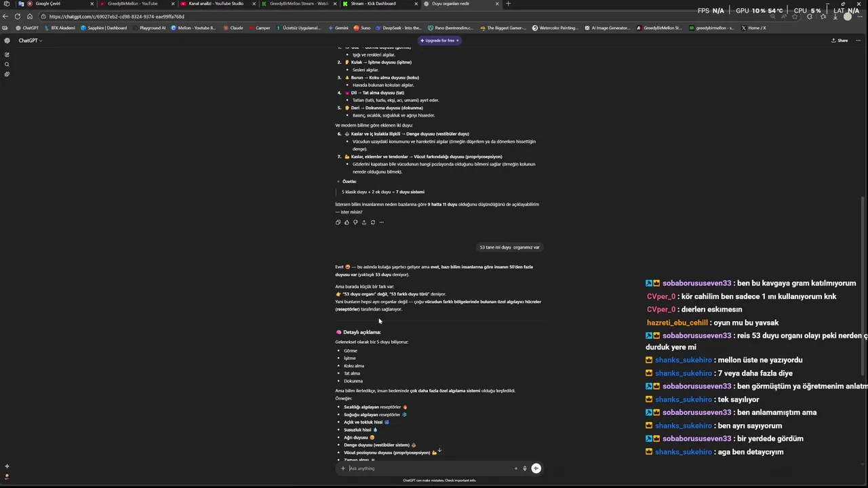Viewport: 868px width, 488px height.
Task: Switch to the Stream - Kick Dashboard tab
Action: pos(380,3)
